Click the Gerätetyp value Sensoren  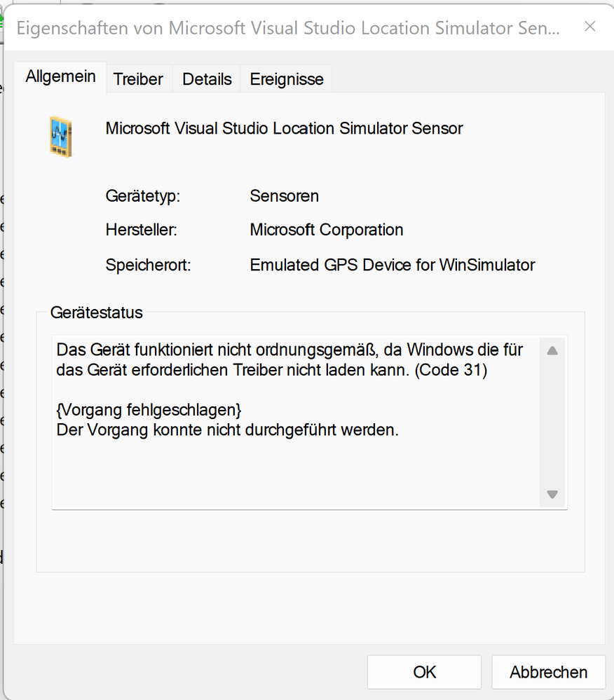tap(284, 196)
